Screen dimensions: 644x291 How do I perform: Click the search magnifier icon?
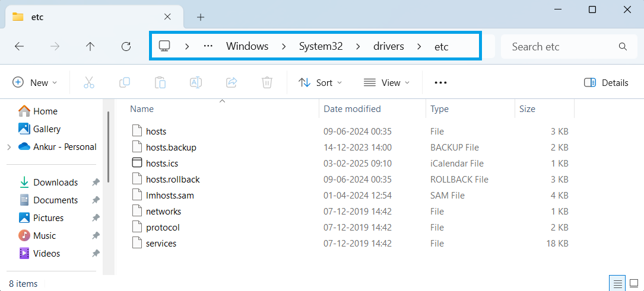623,46
